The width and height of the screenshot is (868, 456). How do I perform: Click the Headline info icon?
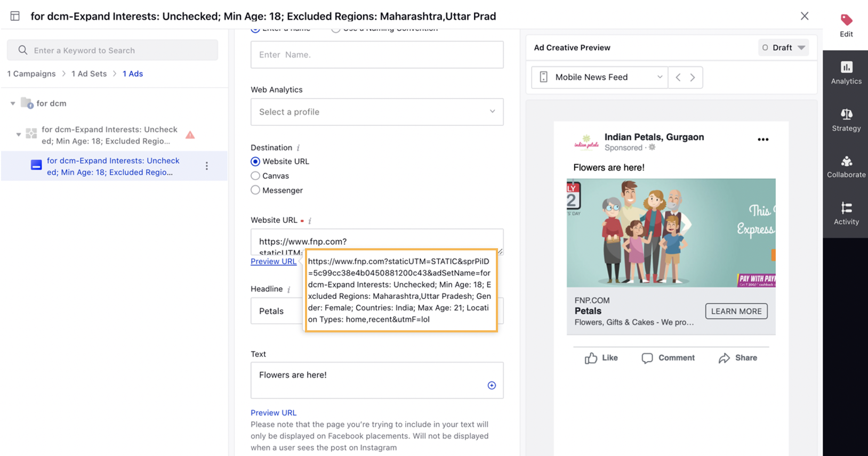click(289, 289)
